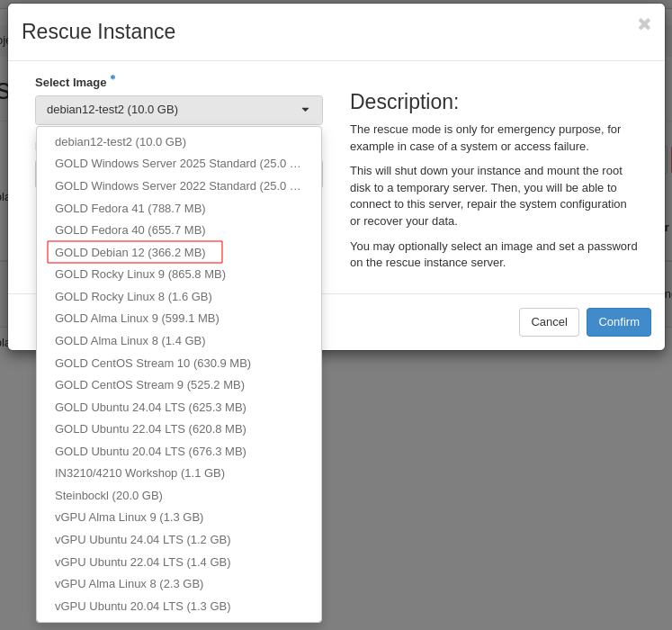
Task: Choose GOLD Alma Linux 8 option
Action: (179, 341)
